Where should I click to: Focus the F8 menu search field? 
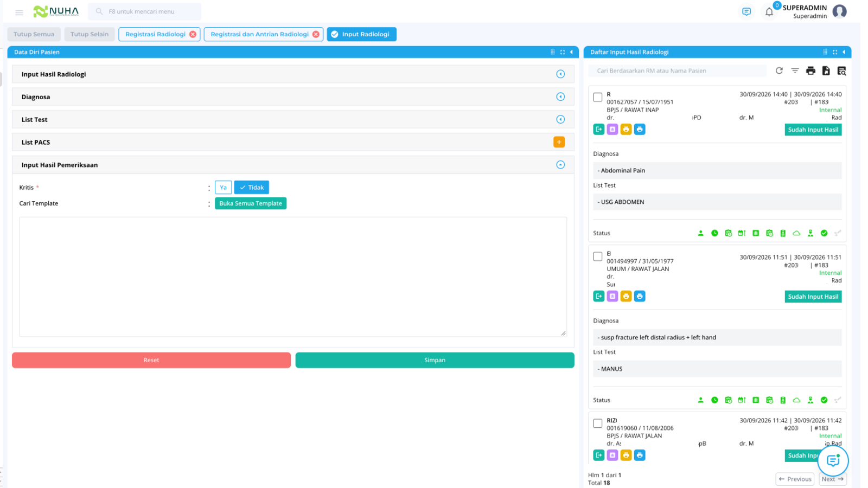pos(145,11)
